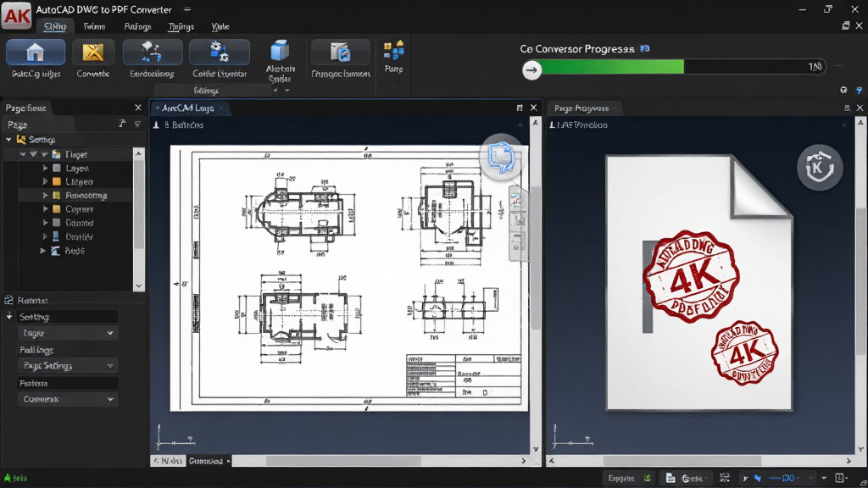Switch to the Feime ribbon tab

point(94,26)
